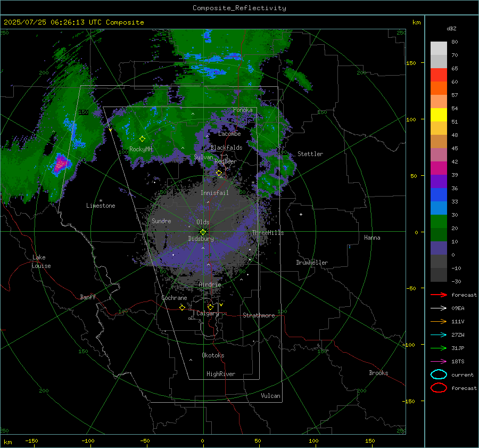Click white plus marker east of ThreeHills

point(301,214)
